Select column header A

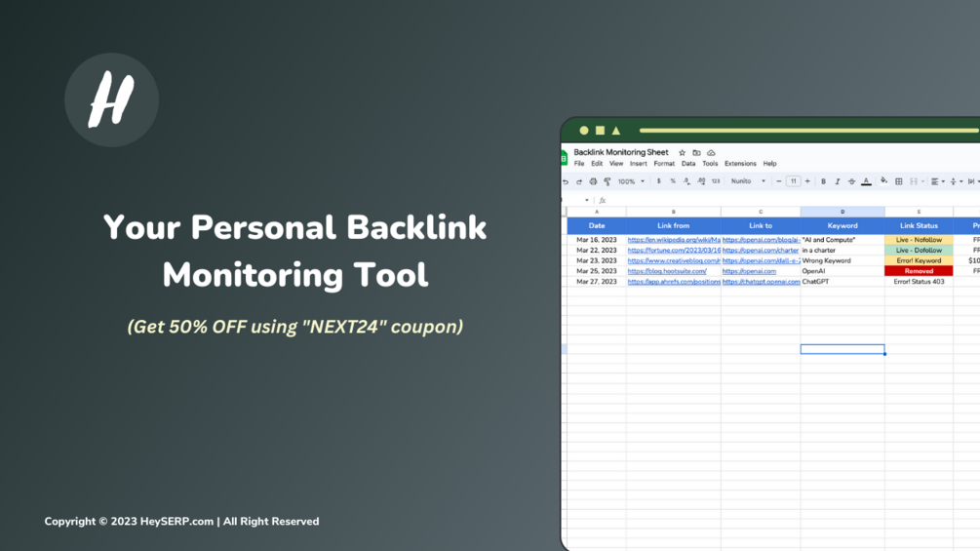pyautogui.click(x=596, y=212)
